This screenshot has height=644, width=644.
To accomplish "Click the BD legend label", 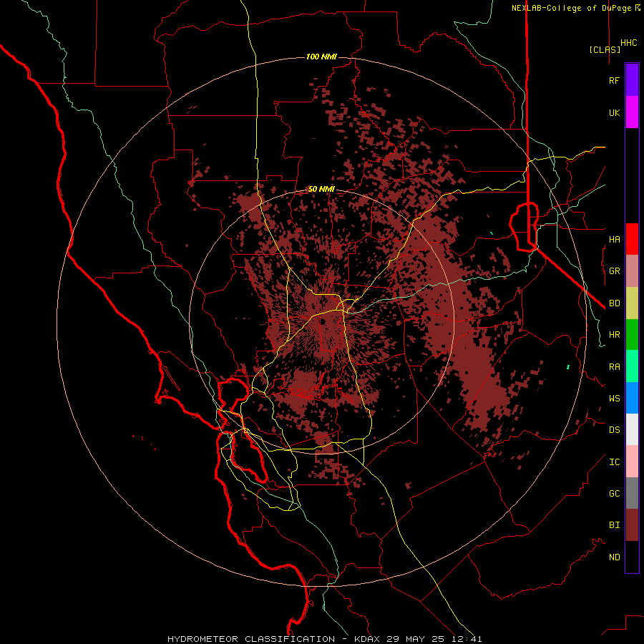I will tap(615, 303).
